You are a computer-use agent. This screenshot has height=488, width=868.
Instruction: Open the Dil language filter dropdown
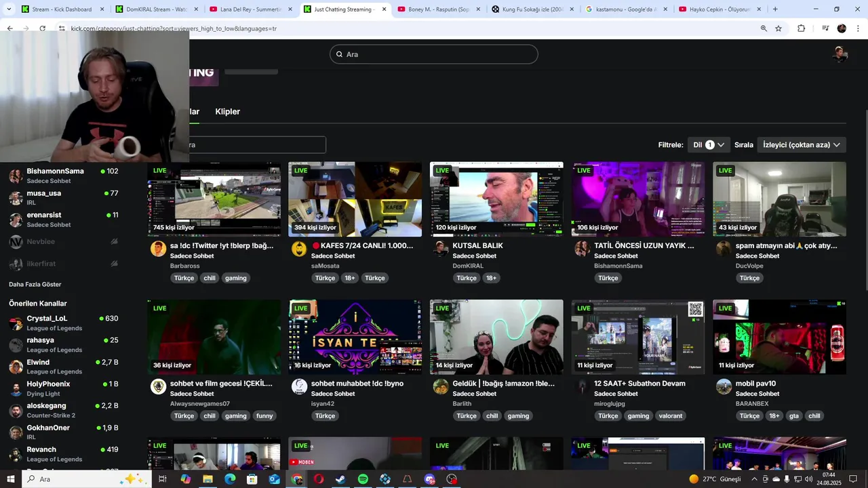[708, 144]
